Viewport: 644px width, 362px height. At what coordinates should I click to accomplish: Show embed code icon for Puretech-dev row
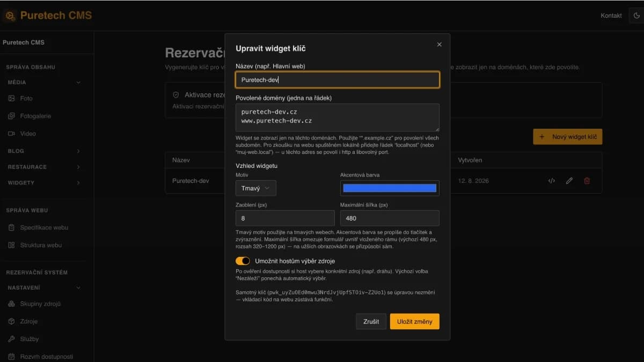[x=551, y=181]
